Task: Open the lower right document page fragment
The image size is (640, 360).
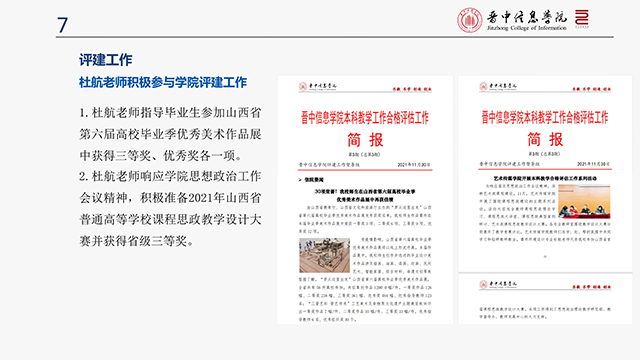Action: click(545, 299)
